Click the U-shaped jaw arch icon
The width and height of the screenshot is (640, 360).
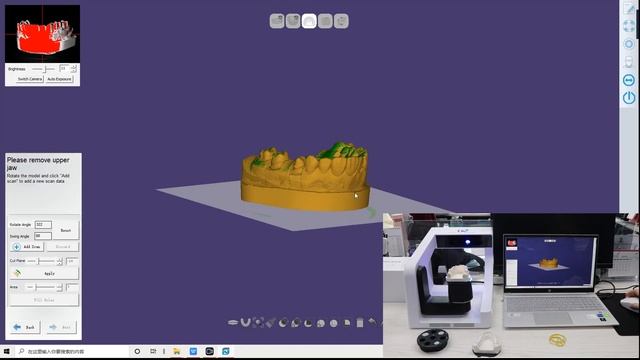[x=245, y=323]
